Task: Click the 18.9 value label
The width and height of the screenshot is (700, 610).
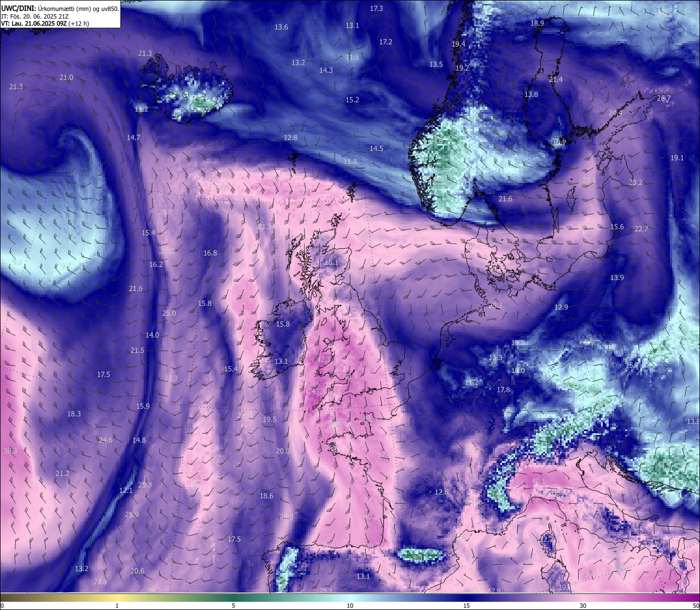Action: pyautogui.click(x=537, y=24)
